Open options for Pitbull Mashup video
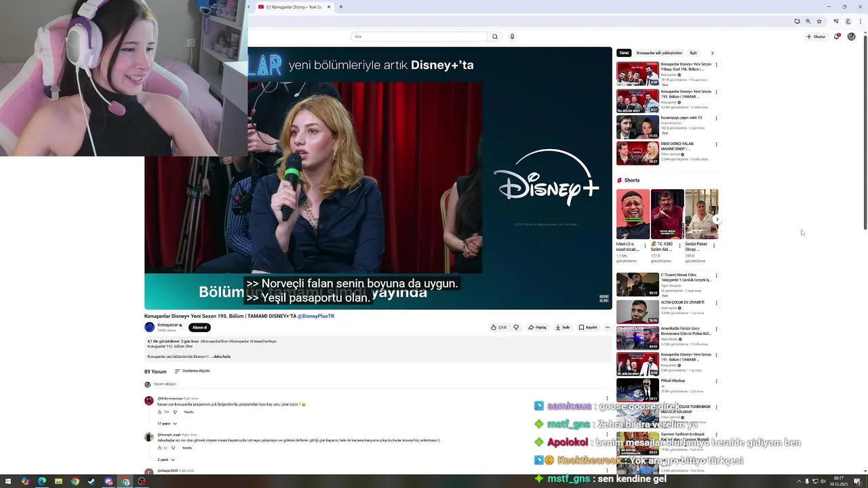The image size is (868, 488). click(x=716, y=381)
